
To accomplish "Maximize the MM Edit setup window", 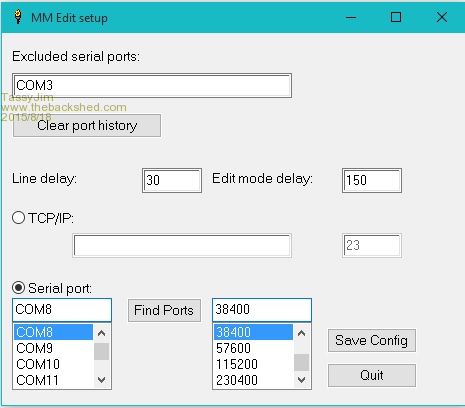I will click(x=396, y=17).
